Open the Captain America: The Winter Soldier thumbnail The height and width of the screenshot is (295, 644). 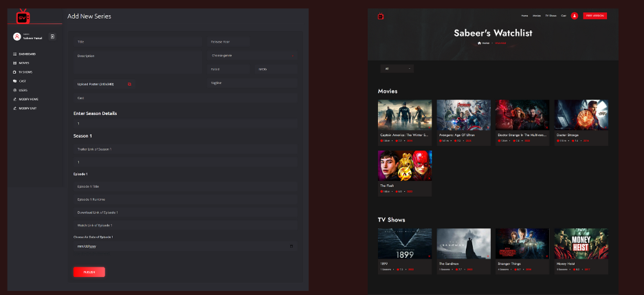(x=405, y=115)
